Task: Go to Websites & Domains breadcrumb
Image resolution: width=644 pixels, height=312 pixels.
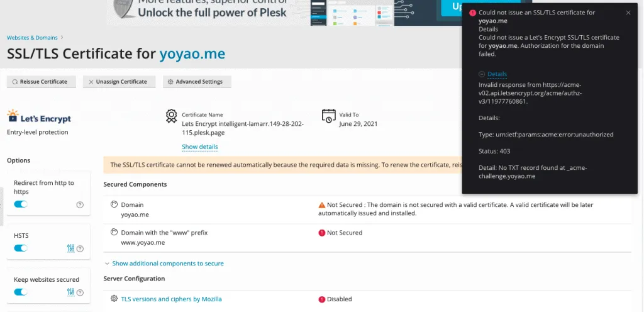Action: click(x=32, y=38)
